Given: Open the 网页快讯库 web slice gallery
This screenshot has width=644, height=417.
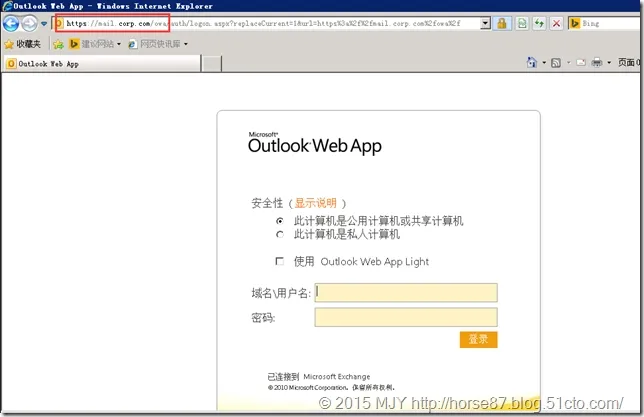Looking at the screenshot, I should (158, 44).
